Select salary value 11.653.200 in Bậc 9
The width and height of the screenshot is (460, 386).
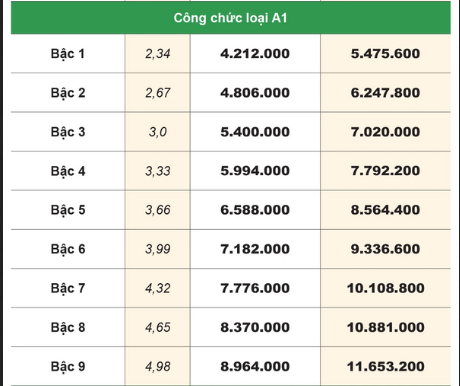coord(386,366)
